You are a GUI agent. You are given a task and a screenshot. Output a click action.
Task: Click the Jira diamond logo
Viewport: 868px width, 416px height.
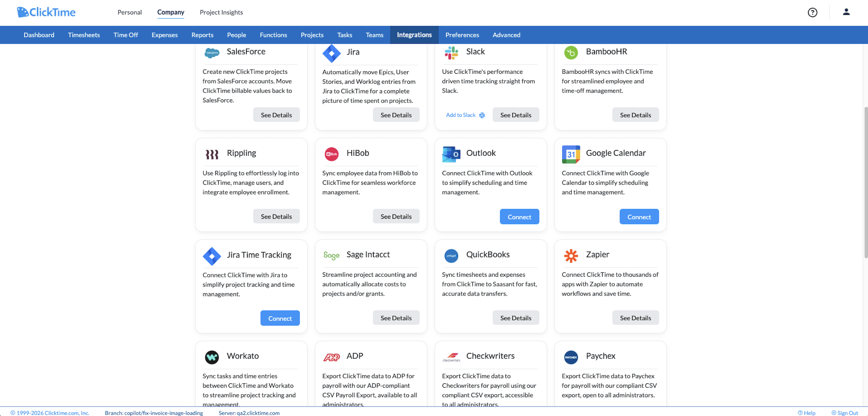pyautogui.click(x=332, y=53)
